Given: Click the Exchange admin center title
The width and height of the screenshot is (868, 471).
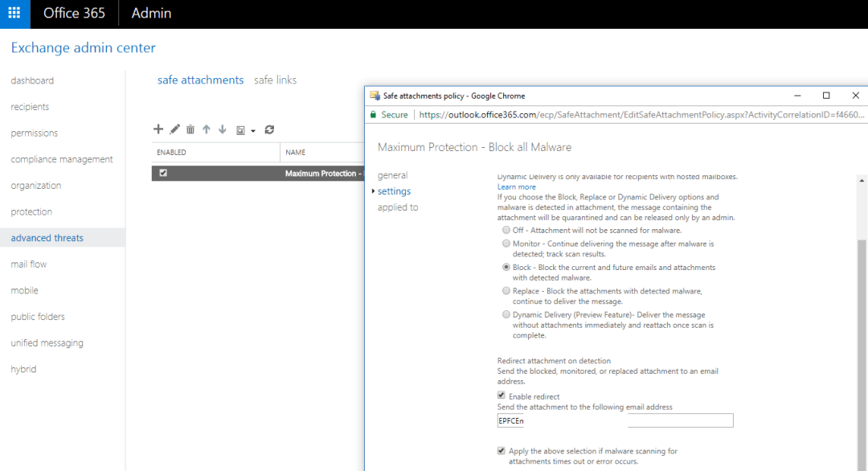Looking at the screenshot, I should point(83,47).
